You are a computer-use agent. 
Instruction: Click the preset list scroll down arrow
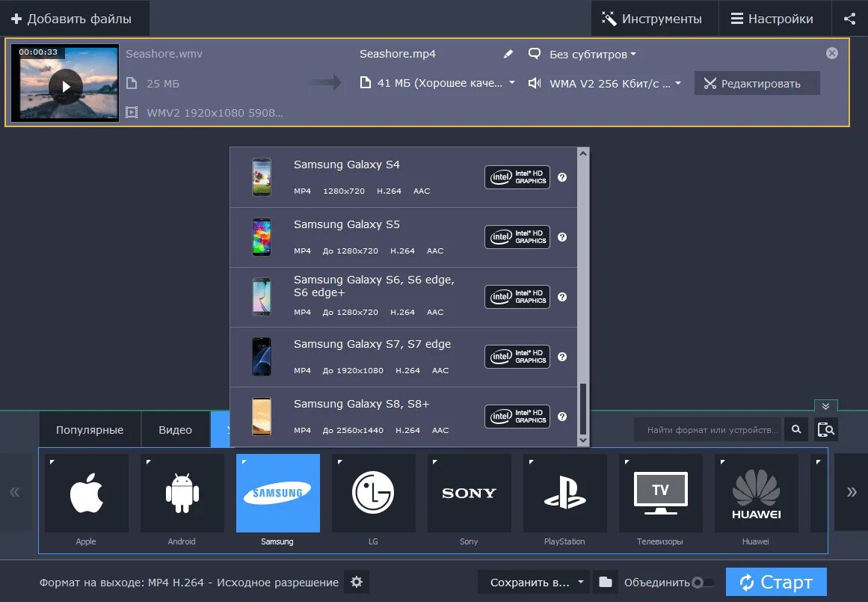(583, 440)
